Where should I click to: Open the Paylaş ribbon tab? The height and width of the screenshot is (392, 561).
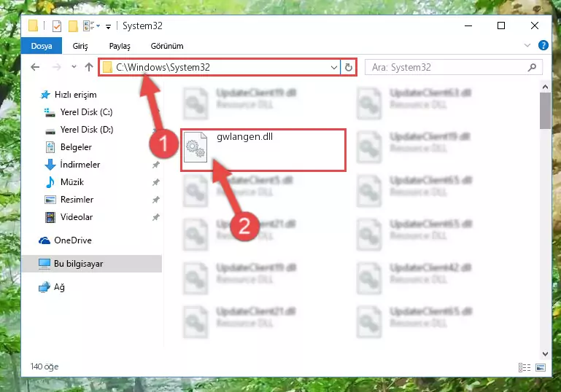tap(120, 46)
